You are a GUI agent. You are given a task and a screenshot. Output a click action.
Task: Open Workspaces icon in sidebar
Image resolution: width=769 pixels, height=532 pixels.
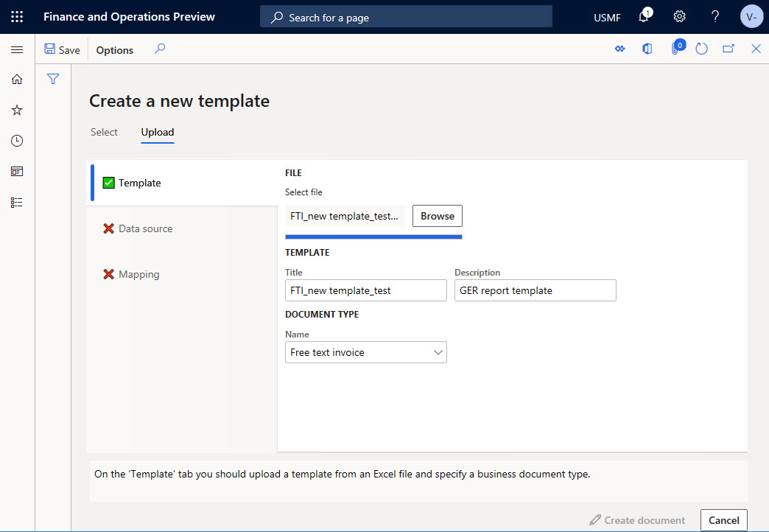(17, 172)
